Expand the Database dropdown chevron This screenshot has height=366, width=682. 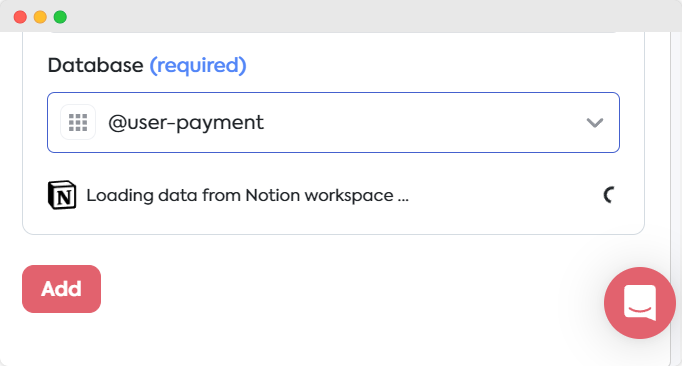point(595,123)
